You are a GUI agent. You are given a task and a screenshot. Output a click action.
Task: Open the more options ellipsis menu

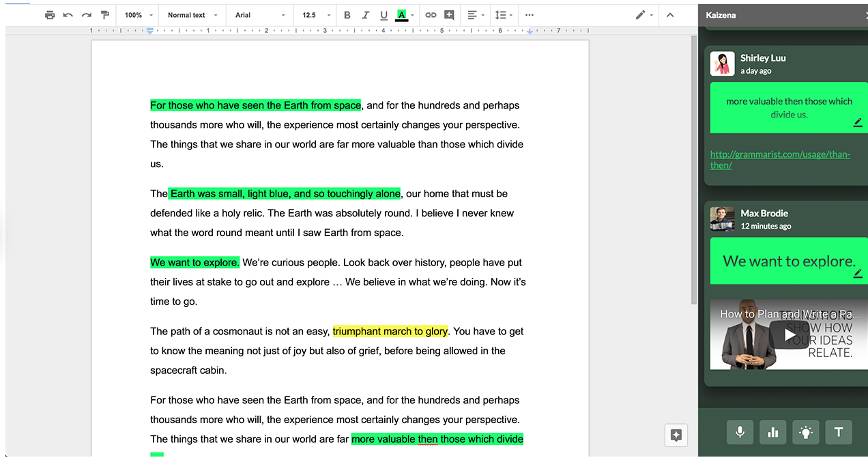click(x=530, y=15)
